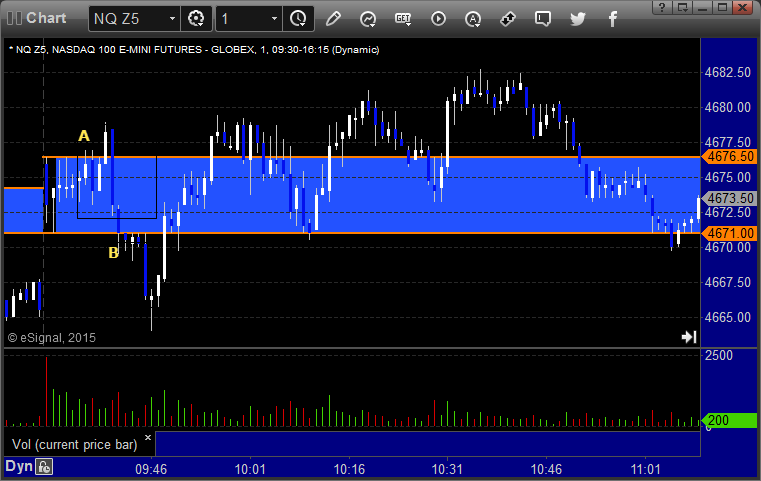Viewport: 761px width, 481px height.
Task: Click the 10:16 time axis label
Action: (x=349, y=469)
